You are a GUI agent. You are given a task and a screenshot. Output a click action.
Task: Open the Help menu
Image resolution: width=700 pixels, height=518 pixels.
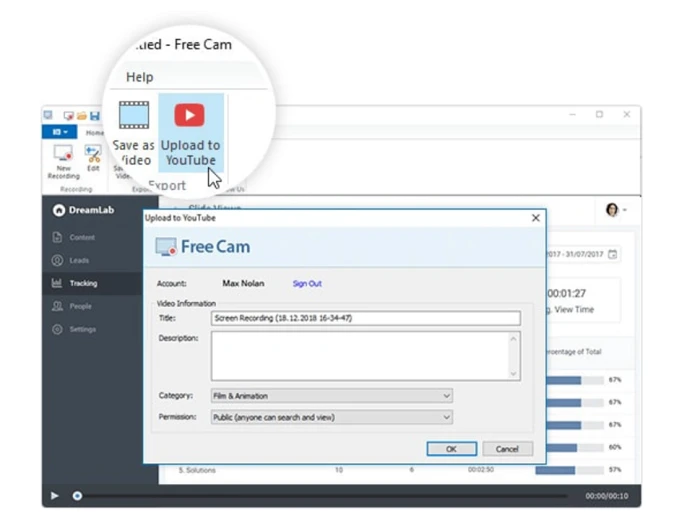coord(140,77)
